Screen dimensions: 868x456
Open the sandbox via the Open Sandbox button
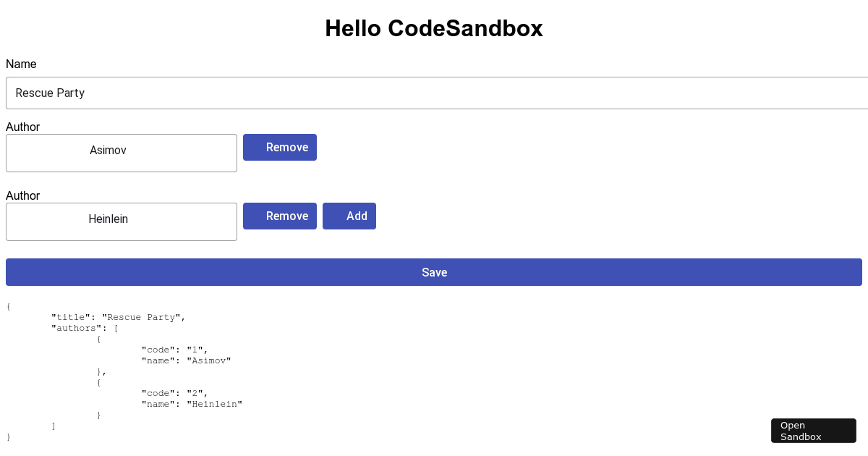pos(813,431)
